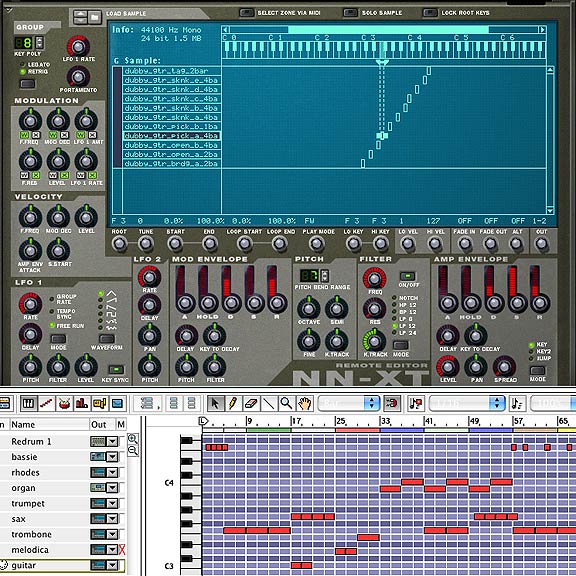Select sample dubby_gtr_tag_2bar
The width and height of the screenshot is (576, 576).
pyautogui.click(x=172, y=71)
